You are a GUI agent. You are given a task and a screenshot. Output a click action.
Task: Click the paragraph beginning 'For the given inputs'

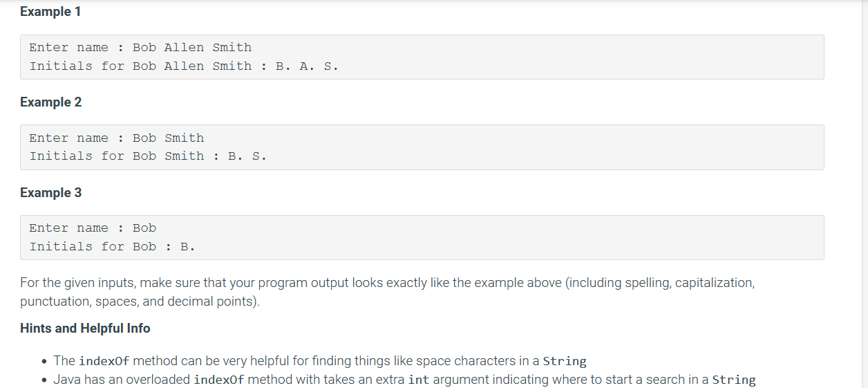pyautogui.click(x=387, y=292)
